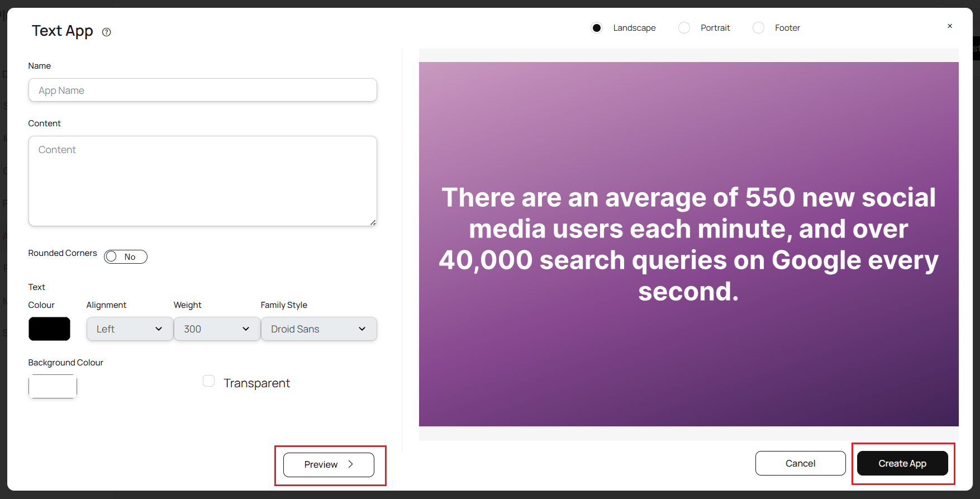Click the purple preview slide image
This screenshot has height=499, width=980.
(688, 244)
